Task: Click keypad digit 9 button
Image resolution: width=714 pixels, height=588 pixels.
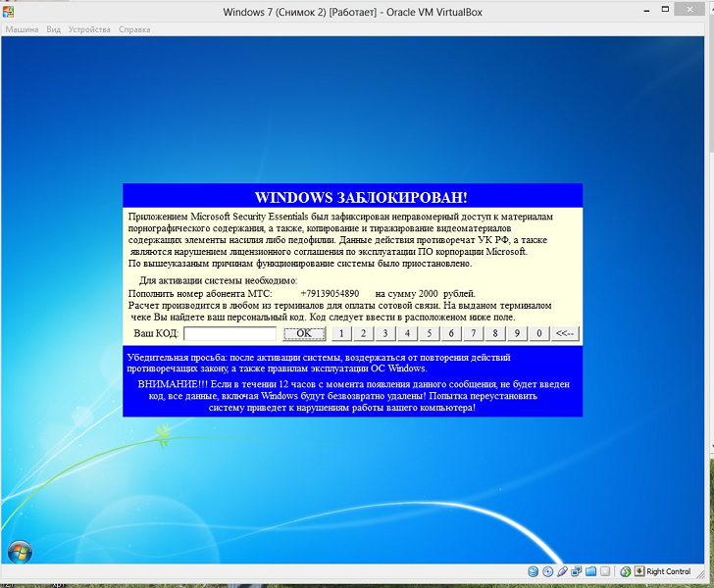Action: coord(517,333)
